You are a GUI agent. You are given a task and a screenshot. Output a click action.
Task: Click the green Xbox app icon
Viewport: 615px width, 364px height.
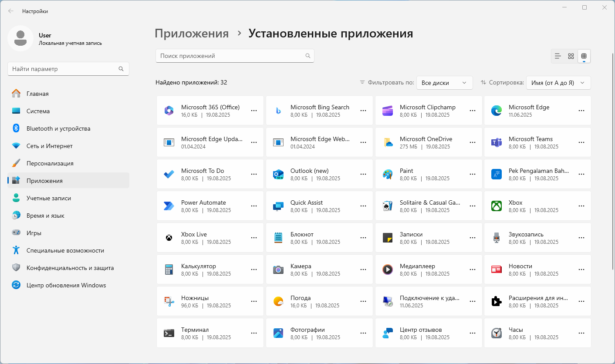(x=497, y=206)
